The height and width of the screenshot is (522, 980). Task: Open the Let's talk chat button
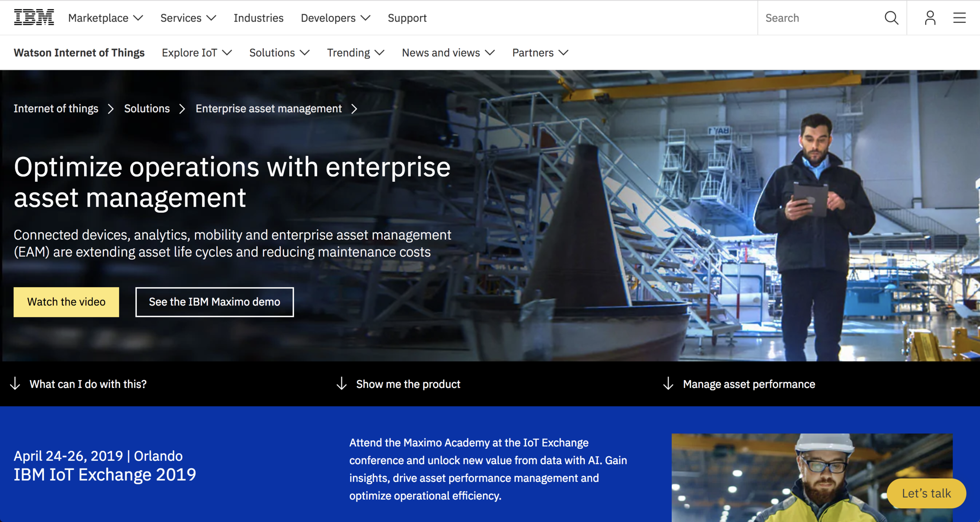pos(926,493)
